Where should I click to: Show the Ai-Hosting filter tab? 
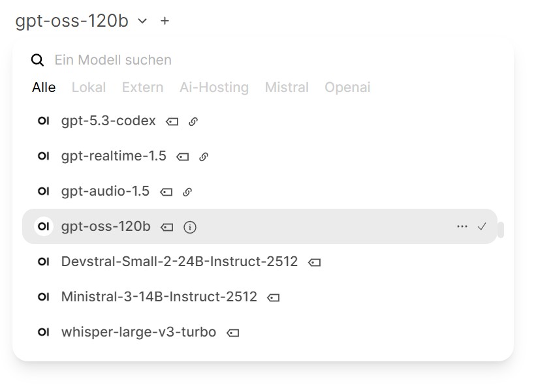point(214,87)
